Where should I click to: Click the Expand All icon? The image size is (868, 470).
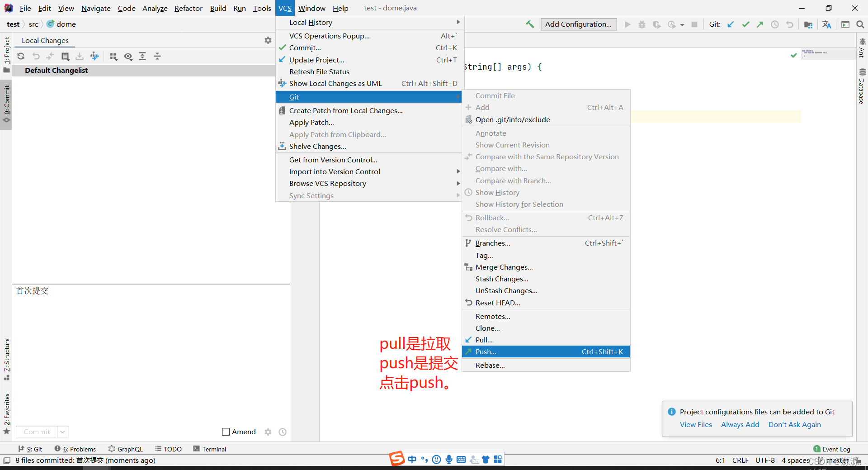142,56
